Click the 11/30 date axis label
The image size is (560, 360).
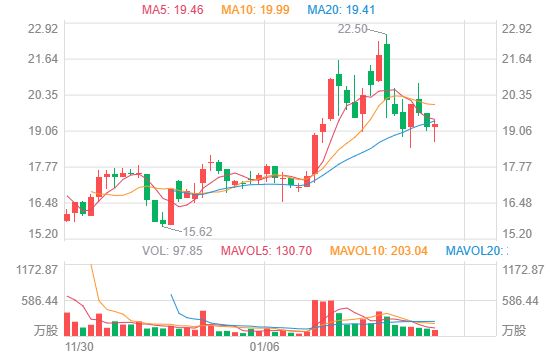[x=79, y=346]
